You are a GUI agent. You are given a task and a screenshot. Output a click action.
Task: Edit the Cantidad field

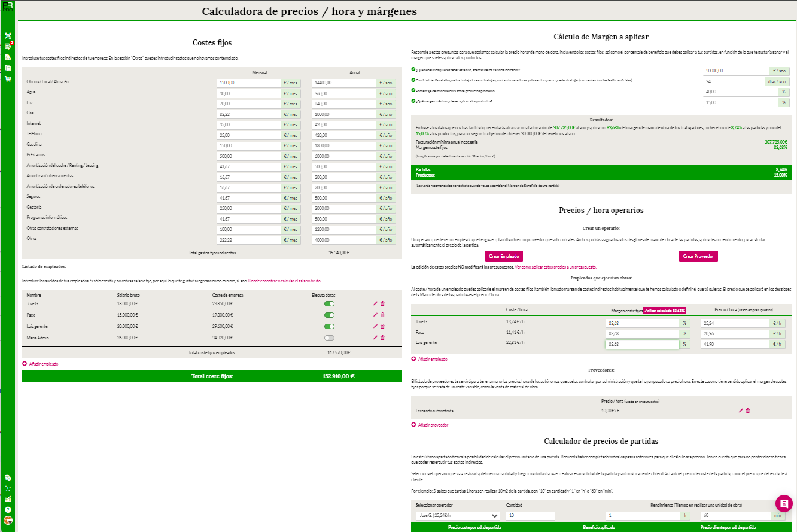pyautogui.click(x=530, y=515)
